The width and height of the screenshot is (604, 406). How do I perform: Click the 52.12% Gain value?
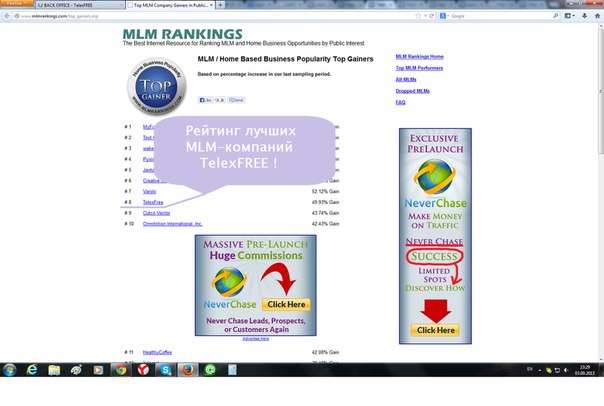(325, 191)
